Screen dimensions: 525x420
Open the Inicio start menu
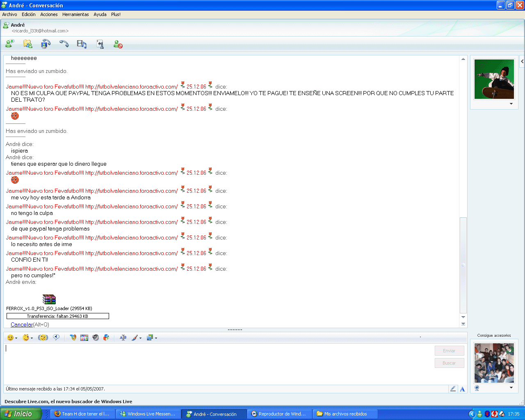[x=21, y=414]
